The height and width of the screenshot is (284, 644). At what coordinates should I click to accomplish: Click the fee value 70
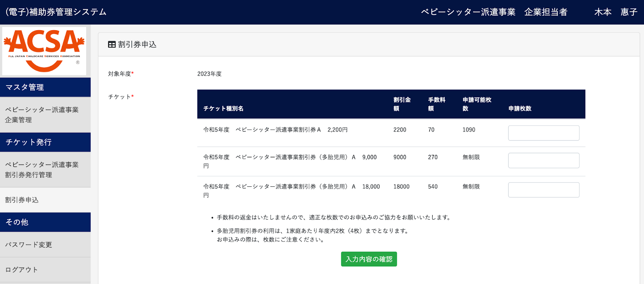[431, 130]
